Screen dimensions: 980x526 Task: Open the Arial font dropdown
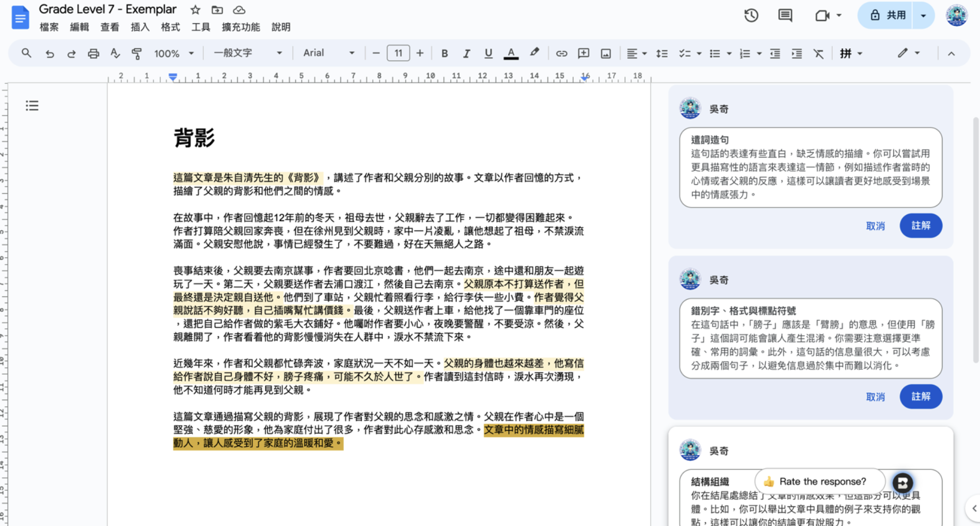(x=329, y=53)
